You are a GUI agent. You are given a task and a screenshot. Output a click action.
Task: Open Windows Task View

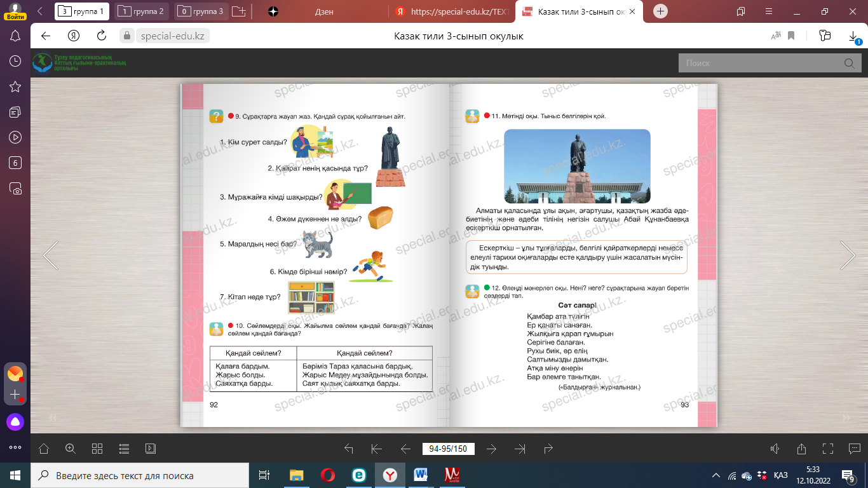coord(264,475)
